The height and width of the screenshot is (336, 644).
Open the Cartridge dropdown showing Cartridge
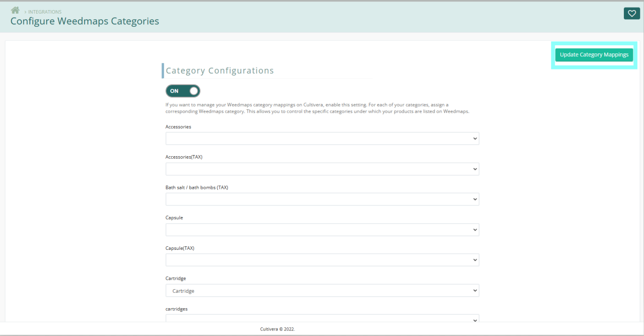tap(322, 291)
